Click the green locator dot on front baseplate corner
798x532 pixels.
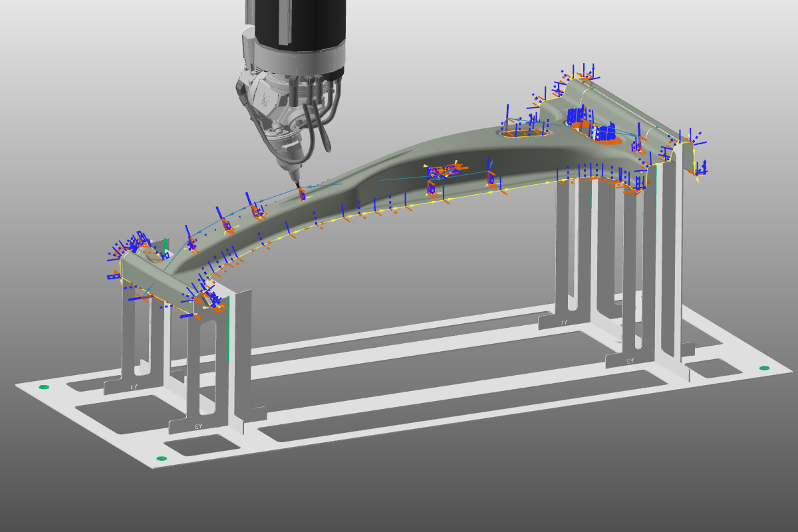pos(162,458)
